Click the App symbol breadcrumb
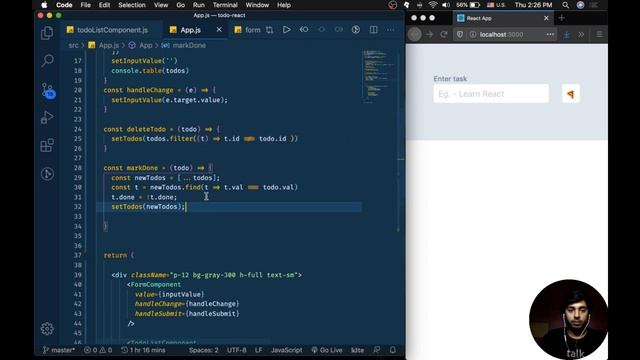This screenshot has height=360, width=640. tap(141, 45)
